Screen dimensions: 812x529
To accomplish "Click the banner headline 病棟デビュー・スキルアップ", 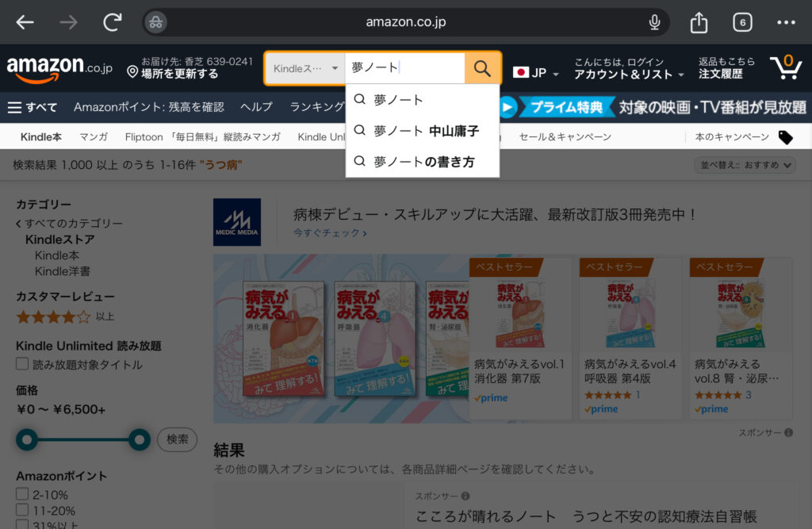I will 495,214.
